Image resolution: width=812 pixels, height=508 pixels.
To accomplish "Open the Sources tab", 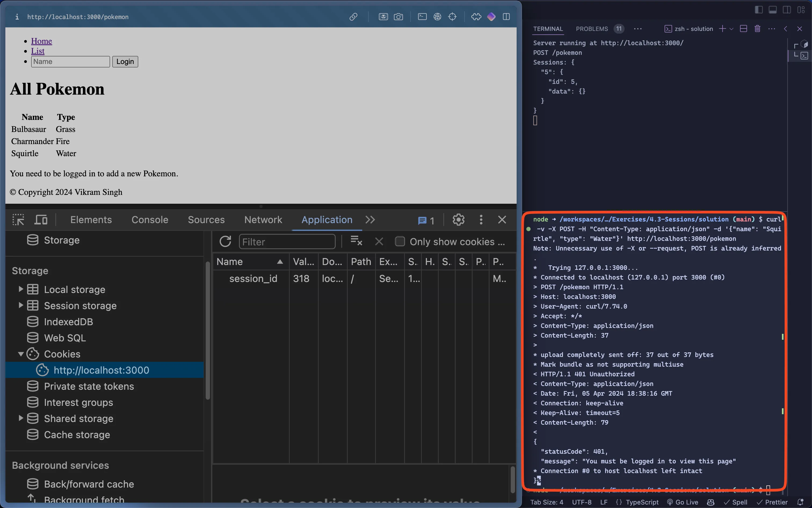I will coord(206,220).
